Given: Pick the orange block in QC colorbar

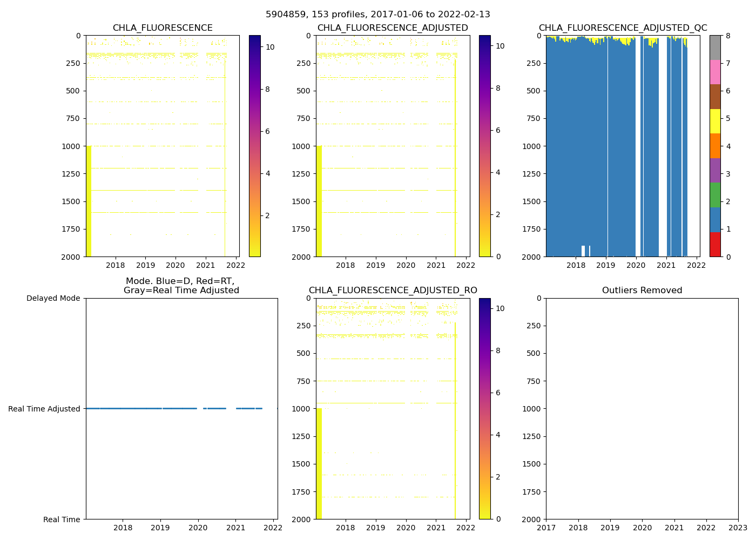Looking at the screenshot, I should 715,146.
